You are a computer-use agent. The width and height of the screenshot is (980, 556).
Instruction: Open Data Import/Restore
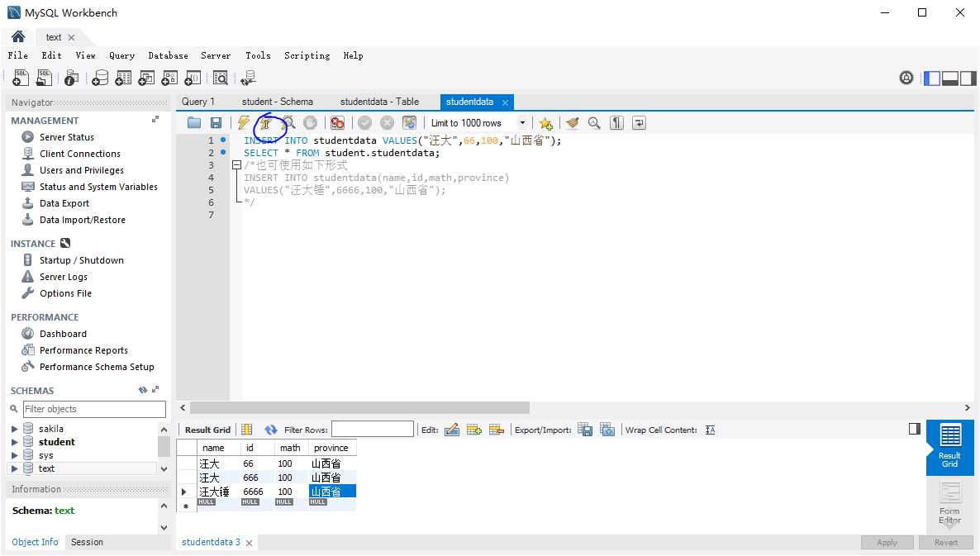coord(83,220)
